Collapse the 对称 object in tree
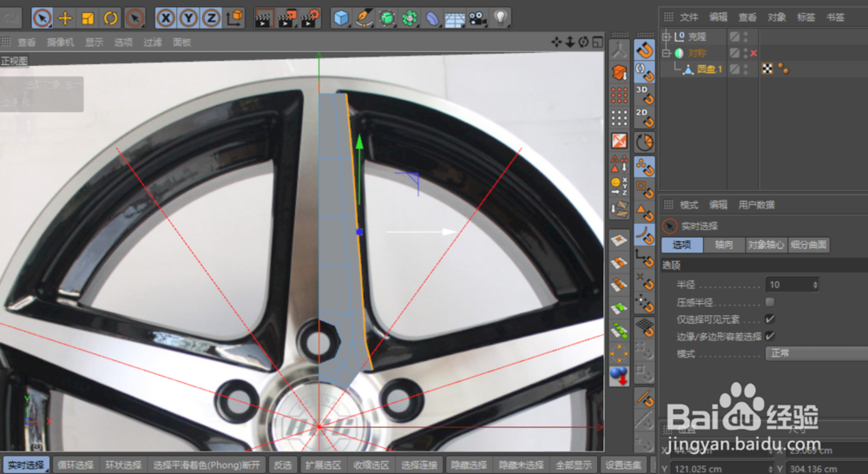Viewport: 868px width, 474px height. click(667, 53)
